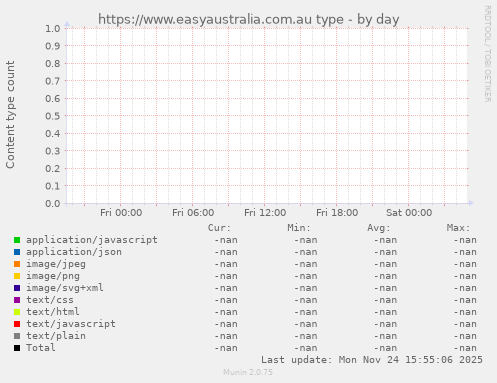Screen dimensions: 497x383
Task: Click the Max value for Total row
Action: 465,348
